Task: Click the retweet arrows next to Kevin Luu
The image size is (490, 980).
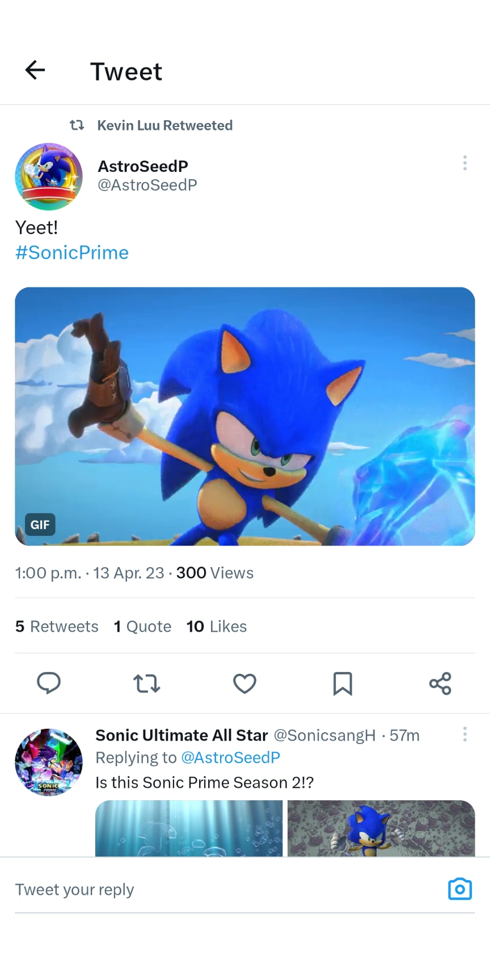Action: (x=77, y=125)
